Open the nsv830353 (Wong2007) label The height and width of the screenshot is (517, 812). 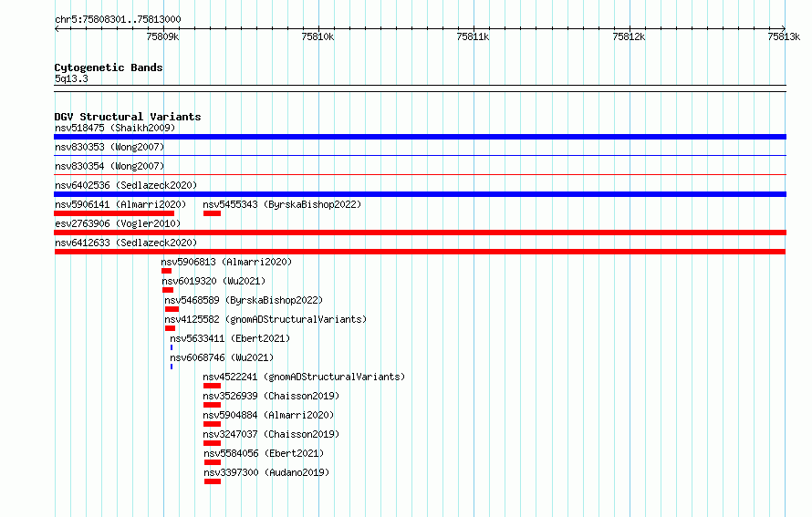point(109,147)
